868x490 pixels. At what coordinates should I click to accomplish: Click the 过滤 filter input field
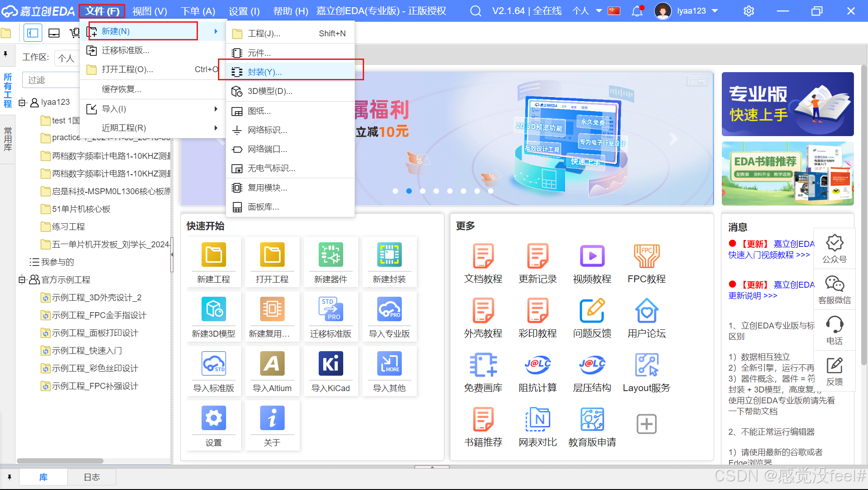(51, 80)
